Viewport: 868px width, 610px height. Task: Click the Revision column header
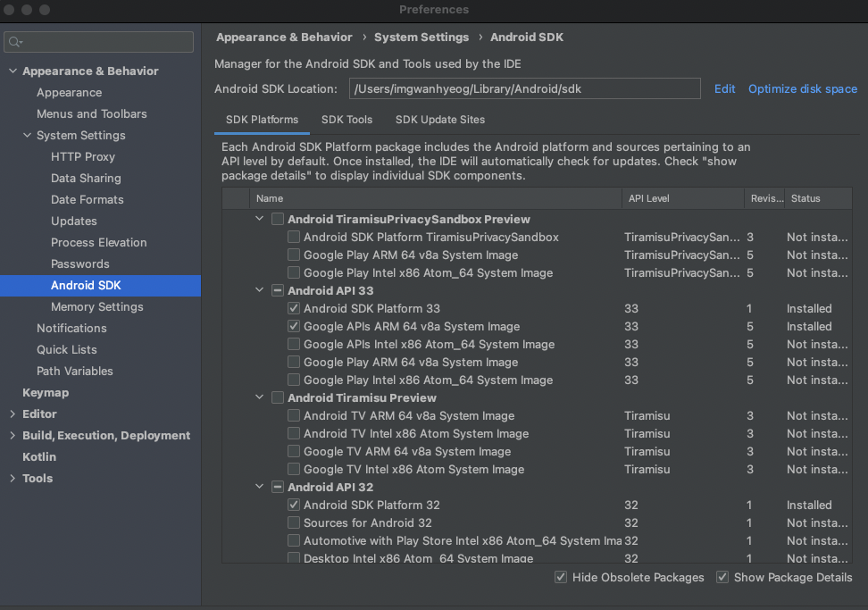click(x=764, y=198)
